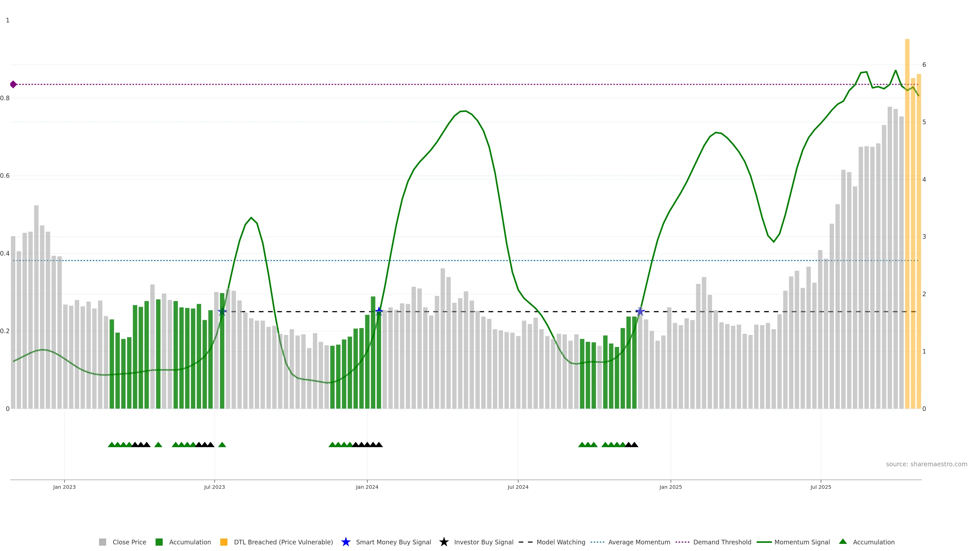Click the purple diamond Demand Threshold marker
The width and height of the screenshot is (980, 551).
click(13, 84)
